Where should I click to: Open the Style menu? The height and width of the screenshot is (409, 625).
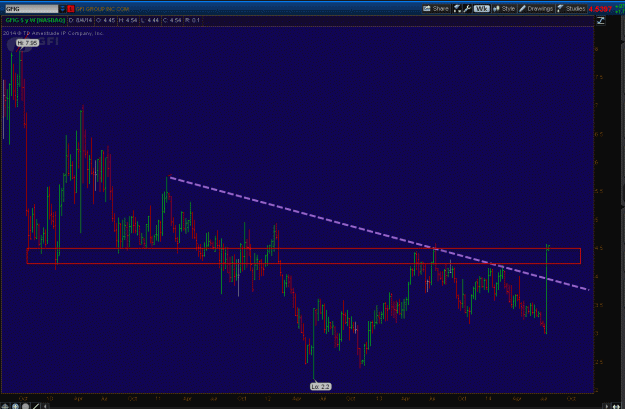point(504,8)
